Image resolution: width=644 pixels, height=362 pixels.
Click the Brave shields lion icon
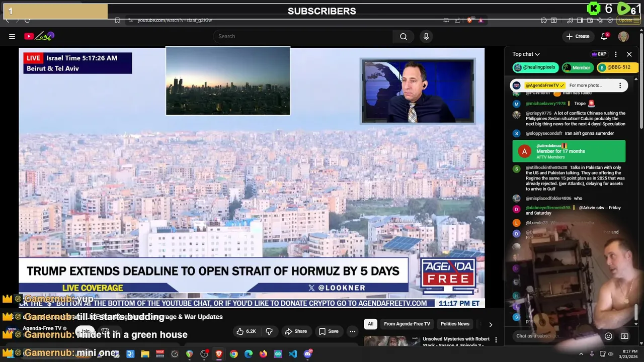click(469, 20)
